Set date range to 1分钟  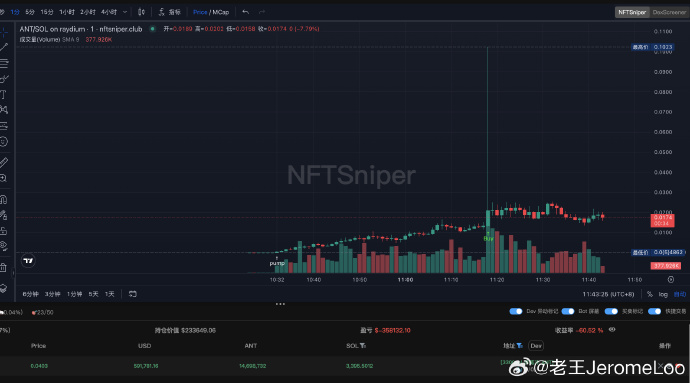pos(74,294)
